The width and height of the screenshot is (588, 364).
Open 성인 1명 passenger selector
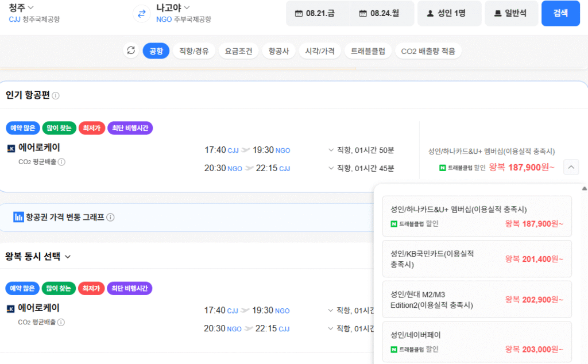(x=449, y=14)
